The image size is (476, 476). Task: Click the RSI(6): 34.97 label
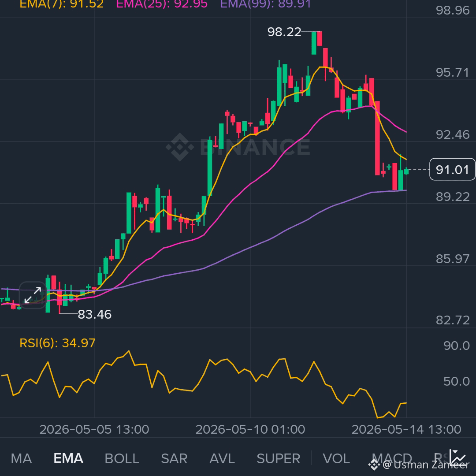tap(57, 343)
